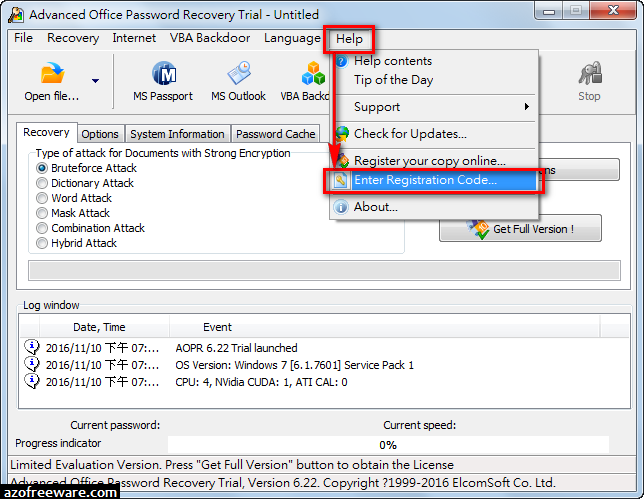Pick the Hybrid Attack radio button
Screen dimensions: 644x499
tap(42, 243)
